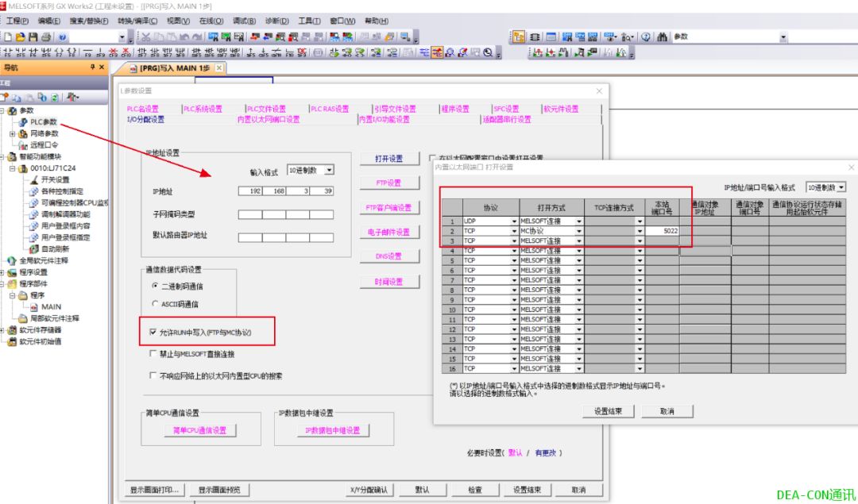Click the first simulation start icon
The height and width of the screenshot is (504, 858).
click(x=537, y=52)
